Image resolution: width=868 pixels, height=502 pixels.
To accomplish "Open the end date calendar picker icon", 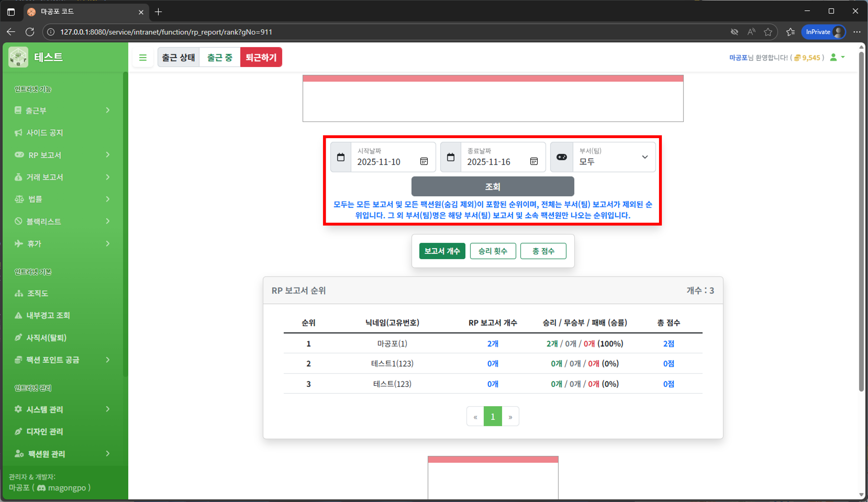I will [x=534, y=161].
